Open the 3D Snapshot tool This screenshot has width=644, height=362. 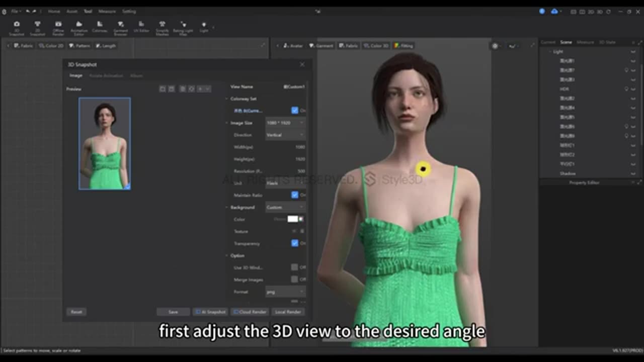pos(17,28)
